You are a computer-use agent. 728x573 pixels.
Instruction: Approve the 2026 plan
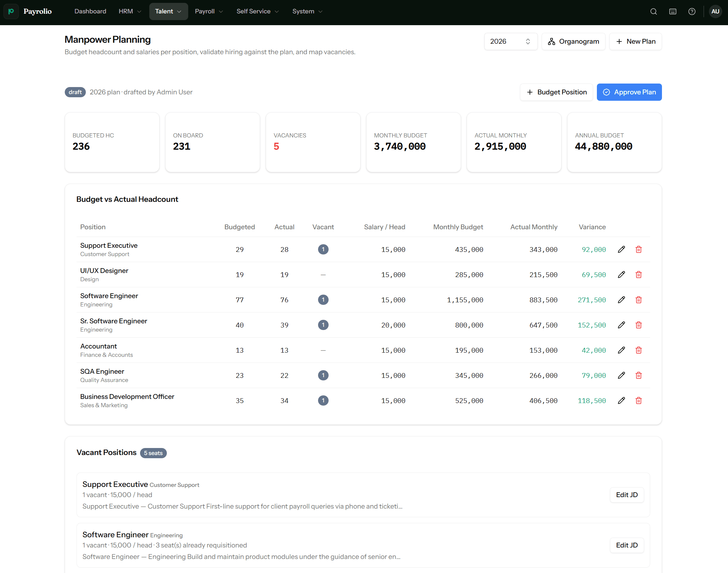pos(629,92)
